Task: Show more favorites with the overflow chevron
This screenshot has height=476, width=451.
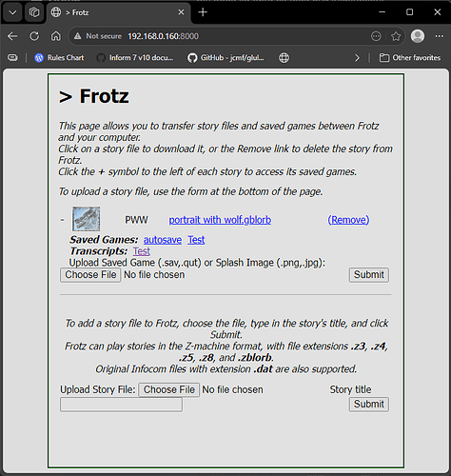Action: click(x=357, y=58)
